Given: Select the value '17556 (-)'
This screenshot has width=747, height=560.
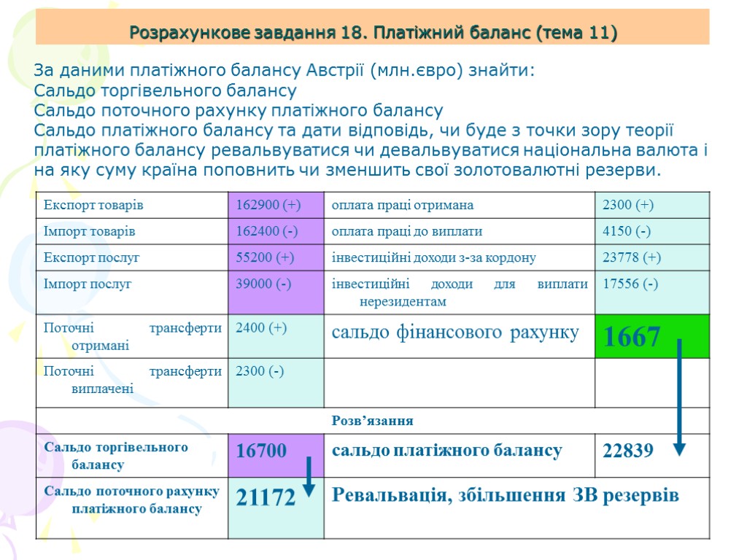Looking at the screenshot, I should [x=630, y=284].
